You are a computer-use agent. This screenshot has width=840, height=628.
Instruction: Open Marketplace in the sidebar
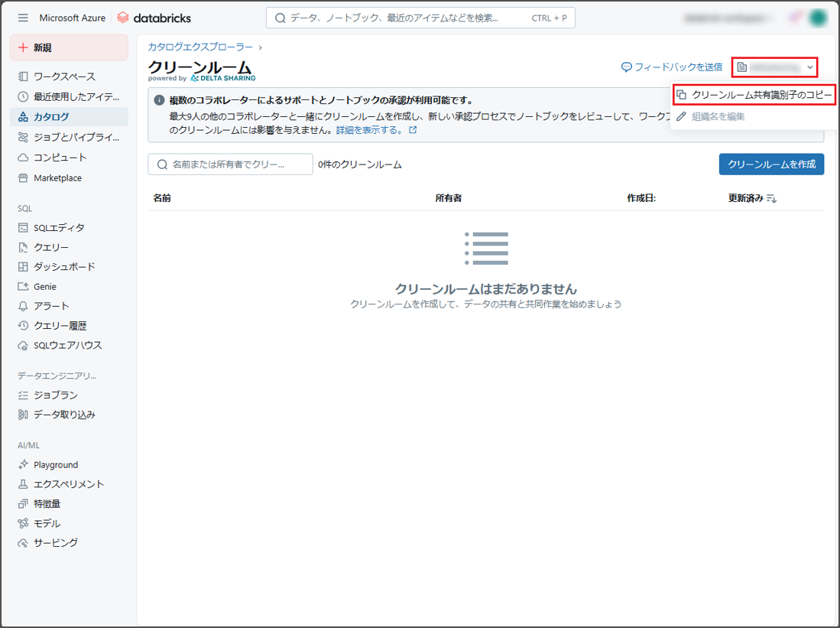pos(69,177)
